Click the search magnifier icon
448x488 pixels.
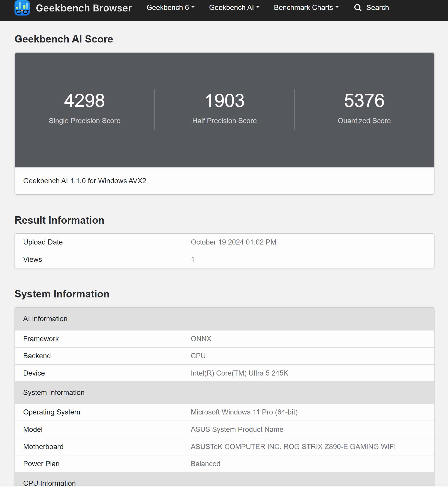pos(358,8)
